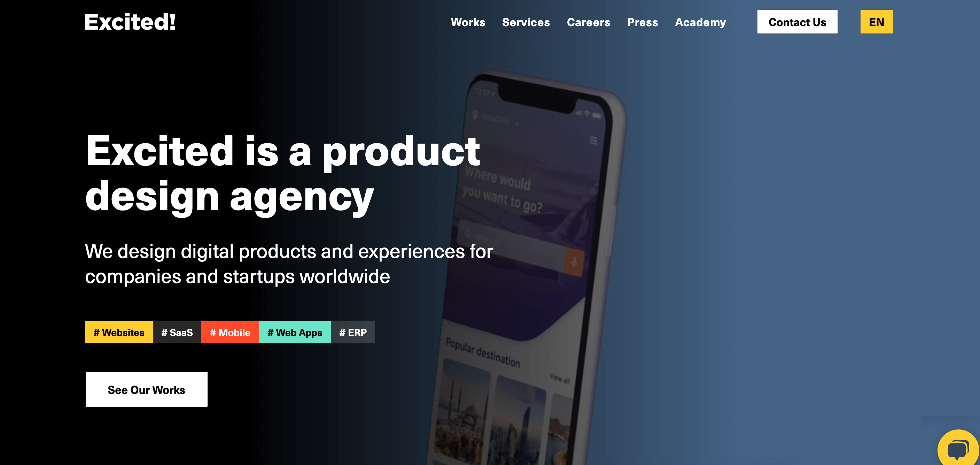Click the #Websites tag icon
Screen dimensions: 980x465
point(118,332)
